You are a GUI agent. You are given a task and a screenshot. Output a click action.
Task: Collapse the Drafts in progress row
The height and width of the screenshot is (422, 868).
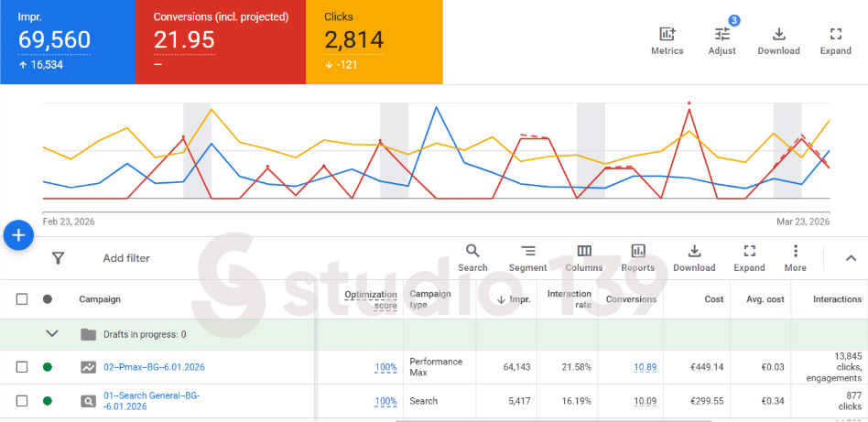(51, 334)
